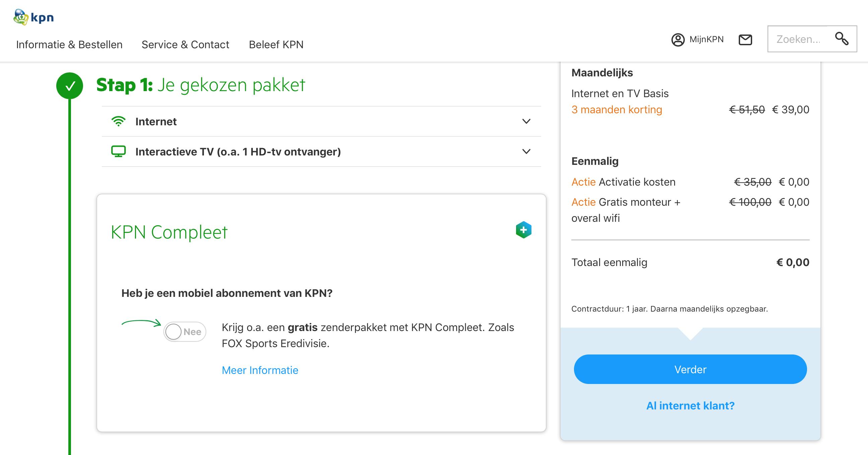Click the Interactieve TV monitor icon
Viewport: 868px width, 455px height.
[118, 151]
